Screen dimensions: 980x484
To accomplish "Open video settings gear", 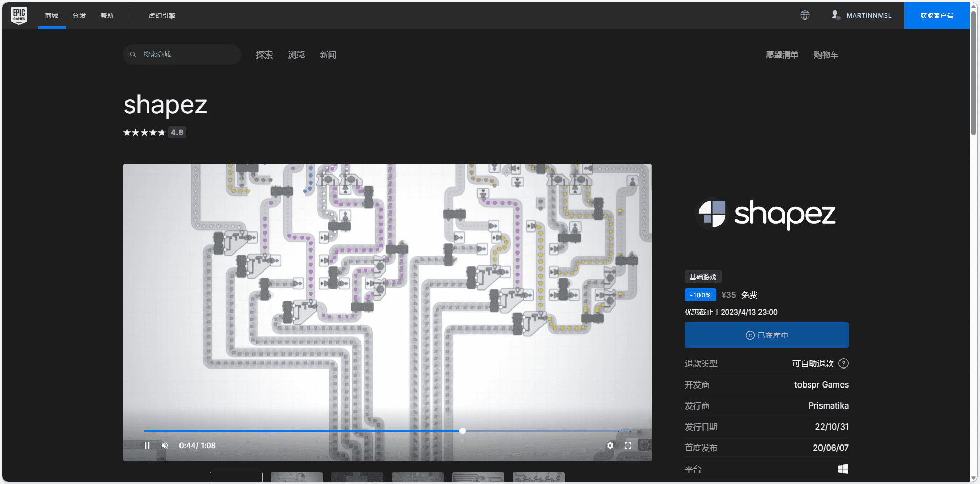I will pyautogui.click(x=610, y=446).
